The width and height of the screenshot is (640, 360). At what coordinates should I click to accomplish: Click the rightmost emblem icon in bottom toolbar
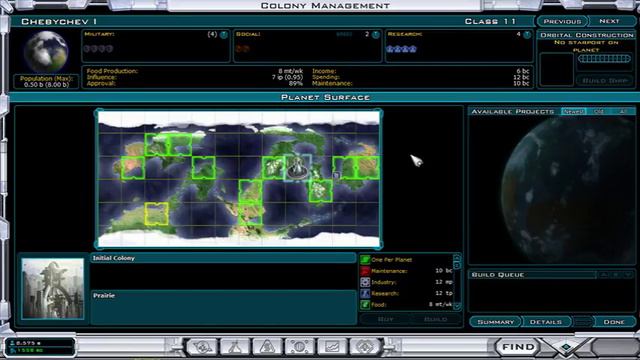tap(364, 347)
